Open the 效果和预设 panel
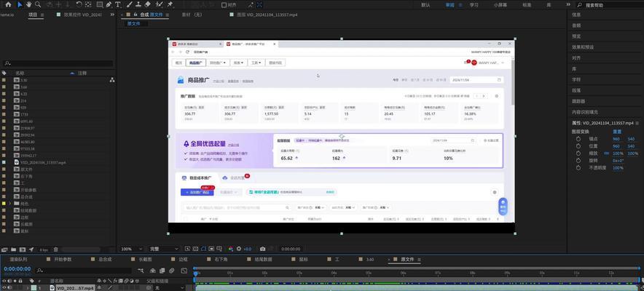 pos(583,47)
